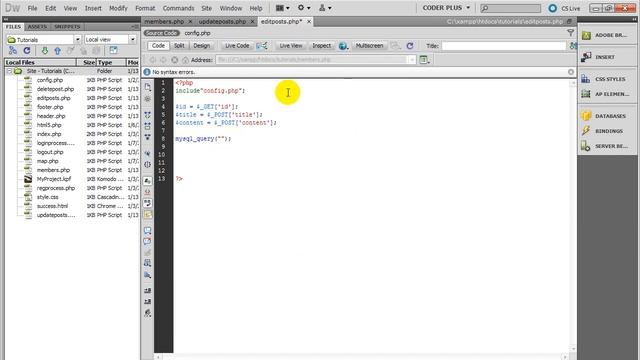
Task: Open the Site dropdown icon in the top bar
Action: (325, 8)
